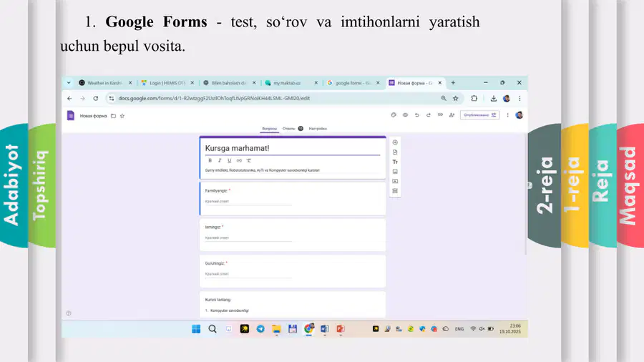Viewport: 644px width, 362px height.
Task: Click the Google Forms purple home icon
Action: click(x=71, y=116)
